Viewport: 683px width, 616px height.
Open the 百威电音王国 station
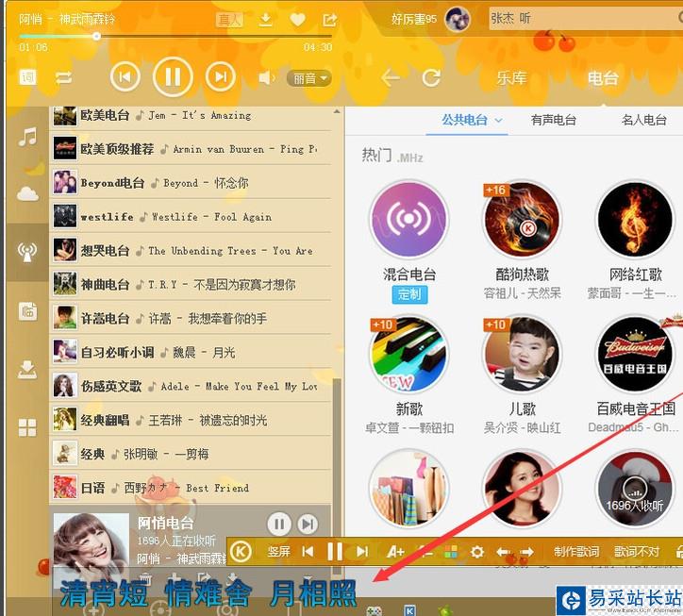pos(635,354)
